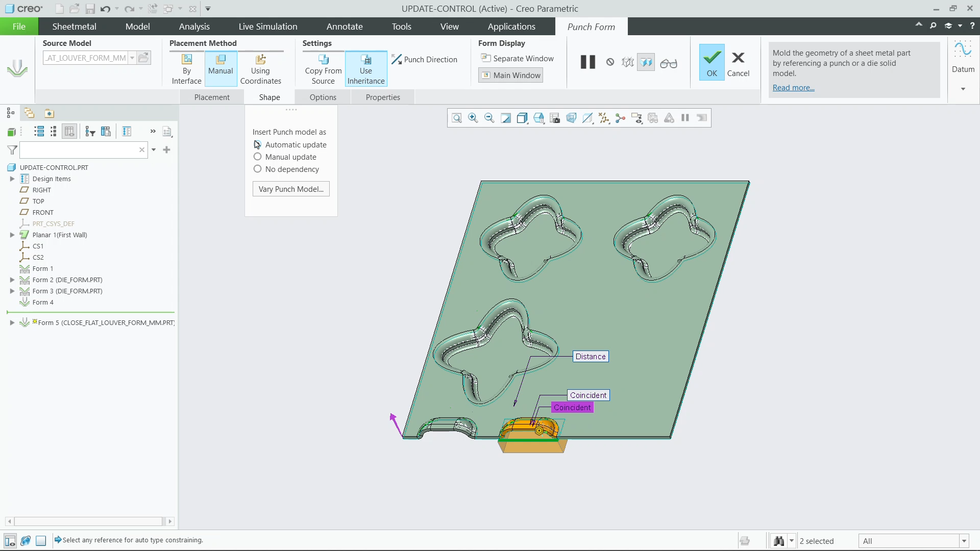980x551 pixels.
Task: Select Using Coordinates placement method
Action: [x=260, y=69]
